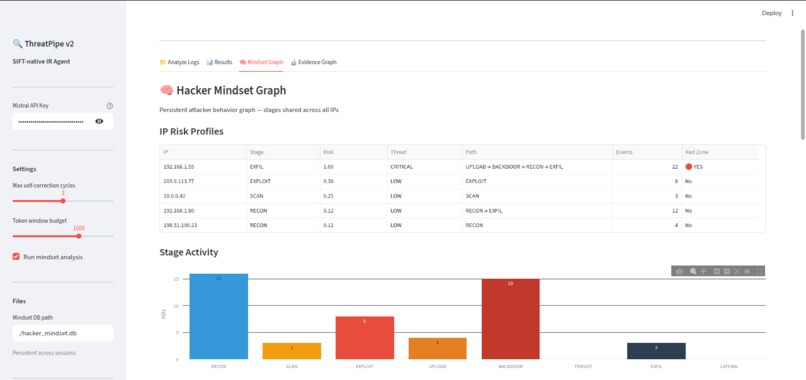Image resolution: width=806 pixels, height=380 pixels.
Task: Select the chart zoom magnifier tool
Action: coord(693,271)
